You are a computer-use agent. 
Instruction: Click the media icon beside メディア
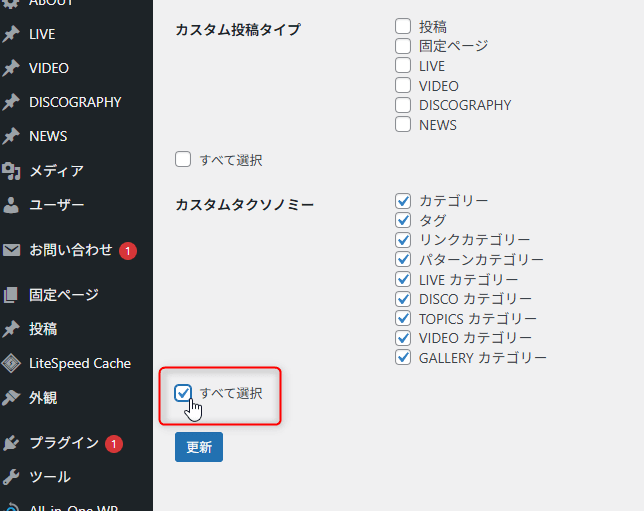pos(11,171)
